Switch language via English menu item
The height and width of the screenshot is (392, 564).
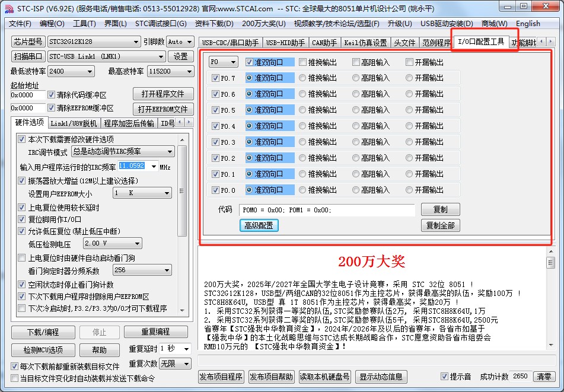(x=528, y=24)
